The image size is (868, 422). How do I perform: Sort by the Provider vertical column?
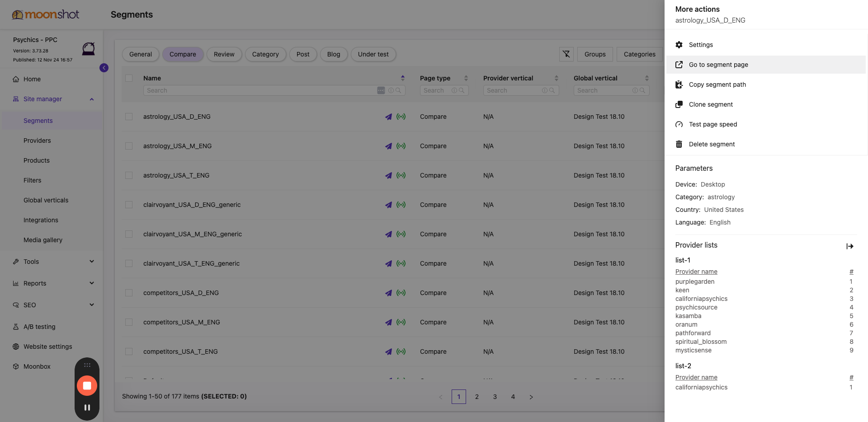(557, 78)
